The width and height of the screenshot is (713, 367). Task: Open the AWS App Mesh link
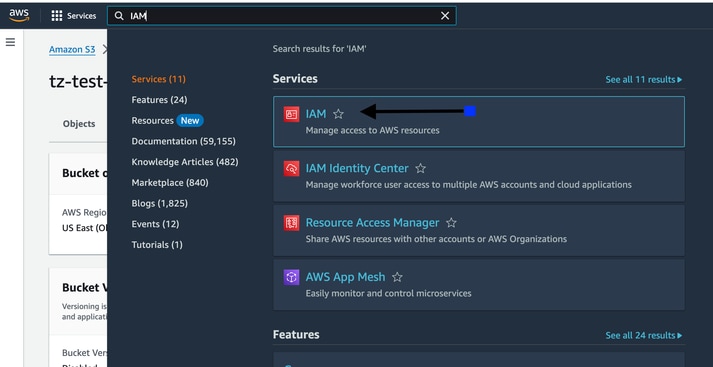(x=346, y=277)
